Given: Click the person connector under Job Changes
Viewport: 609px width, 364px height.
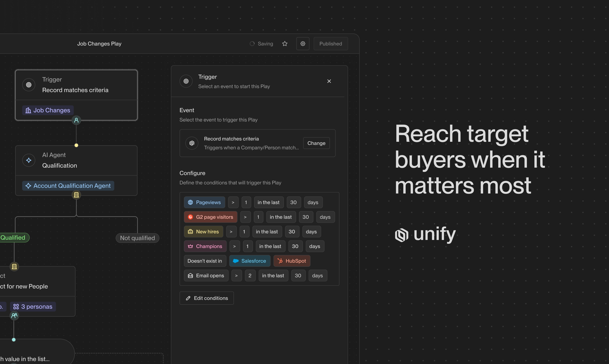Looking at the screenshot, I should (76, 120).
